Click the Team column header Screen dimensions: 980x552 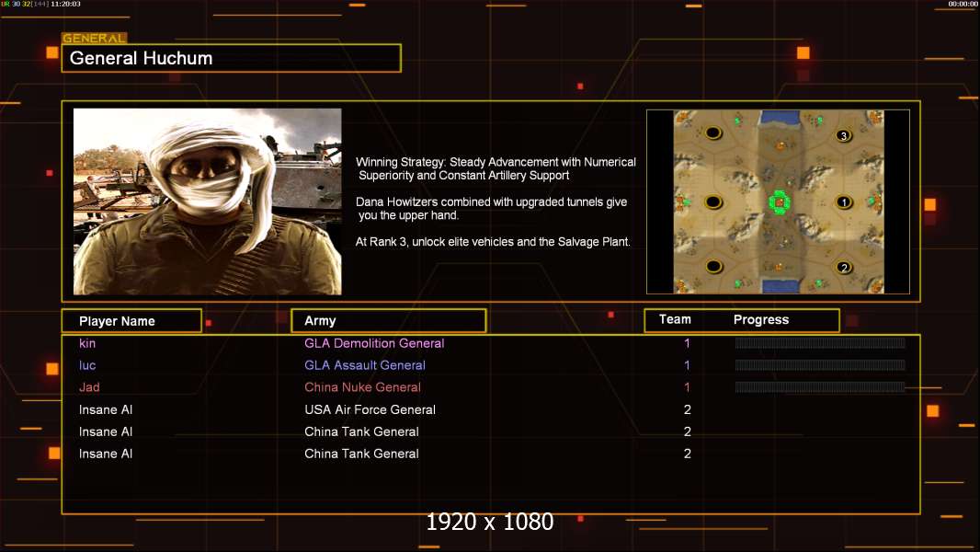[675, 319]
